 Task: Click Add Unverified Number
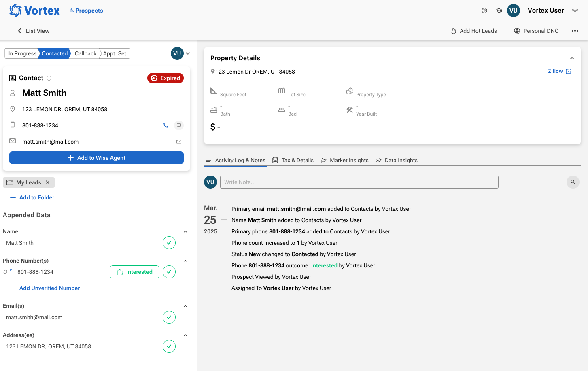coord(45,288)
